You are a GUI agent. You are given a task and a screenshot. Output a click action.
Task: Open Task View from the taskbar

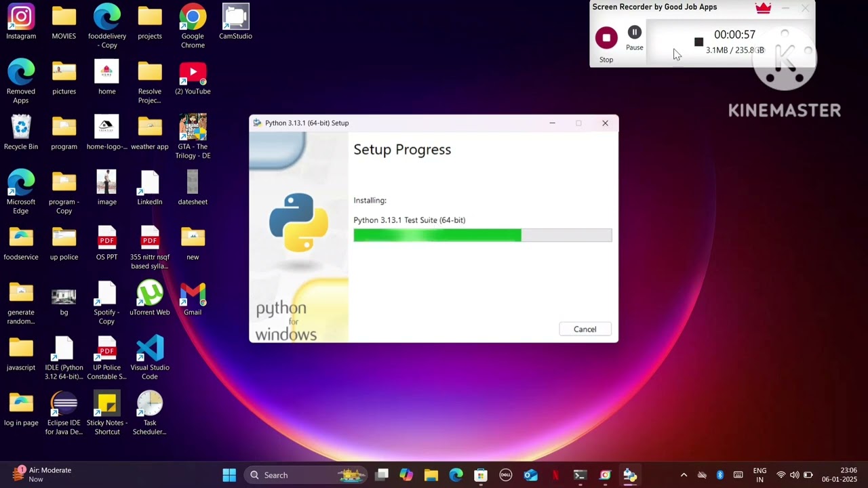pos(382,475)
